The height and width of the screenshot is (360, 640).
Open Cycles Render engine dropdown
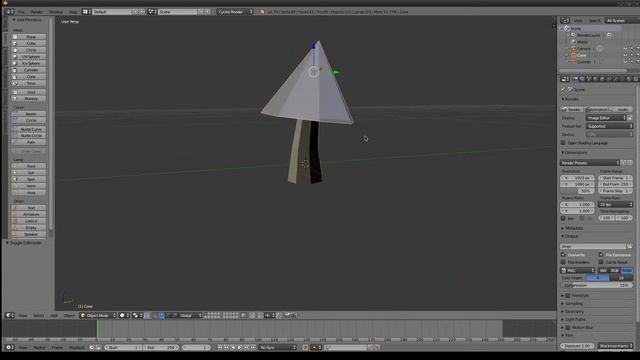[x=235, y=12]
